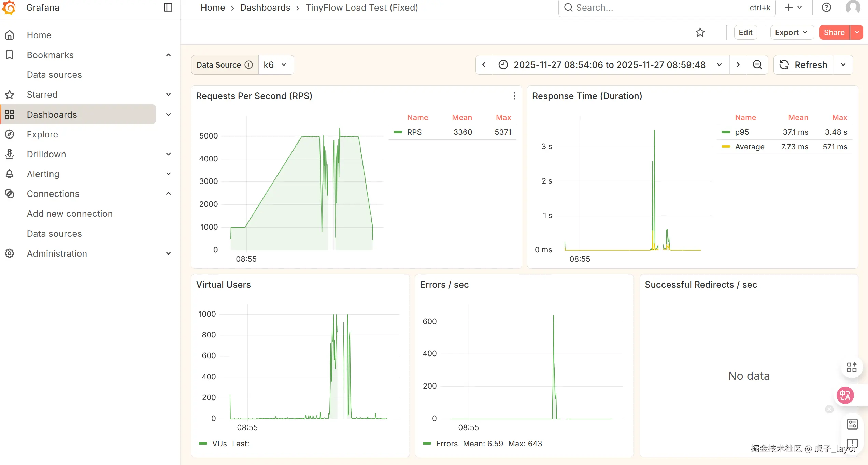Image resolution: width=868 pixels, height=465 pixels.
Task: Open the k6 data source dropdown
Action: [275, 65]
